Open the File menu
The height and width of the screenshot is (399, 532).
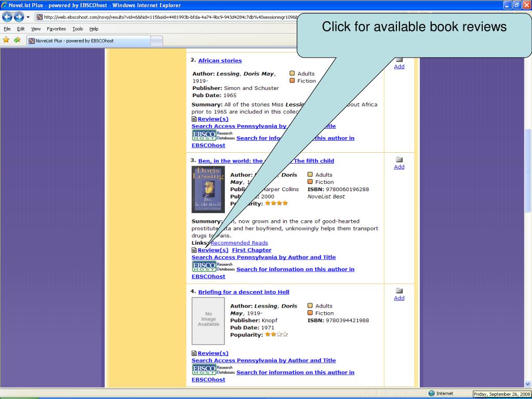(7, 29)
